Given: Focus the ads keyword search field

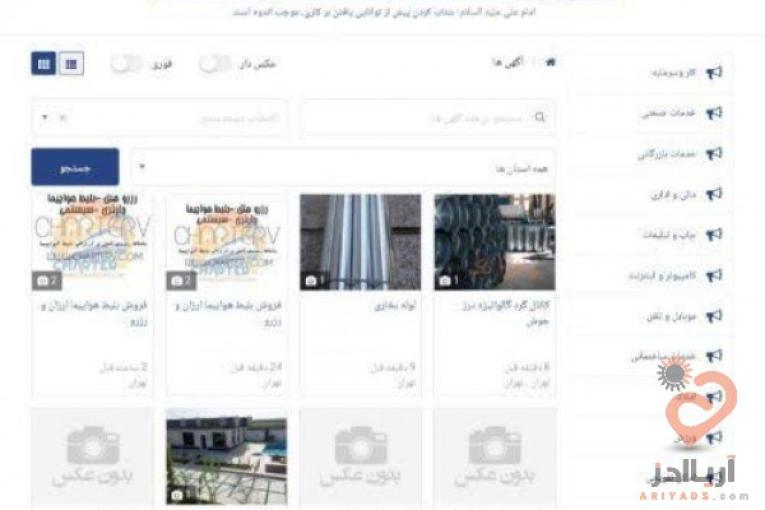Looking at the screenshot, I should (428, 117).
